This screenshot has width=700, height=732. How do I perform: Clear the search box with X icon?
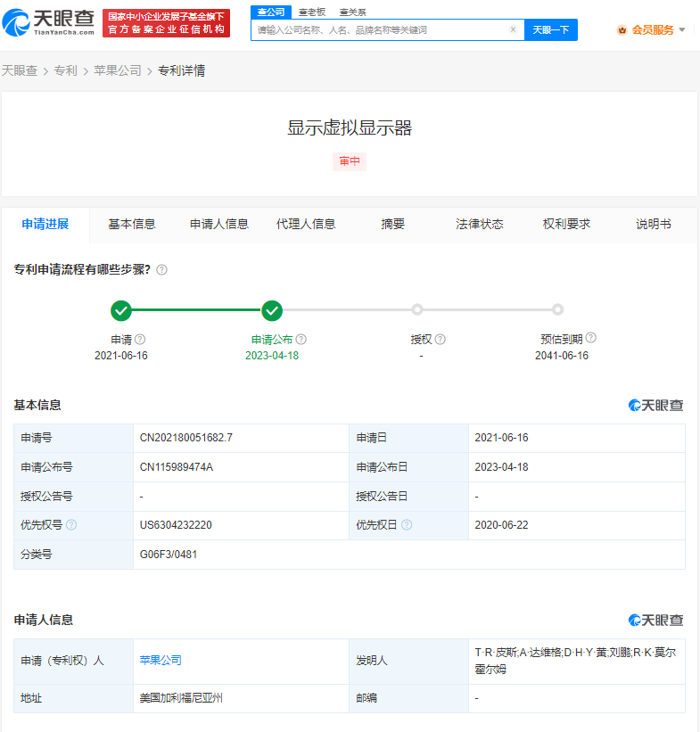pyautogui.click(x=513, y=30)
